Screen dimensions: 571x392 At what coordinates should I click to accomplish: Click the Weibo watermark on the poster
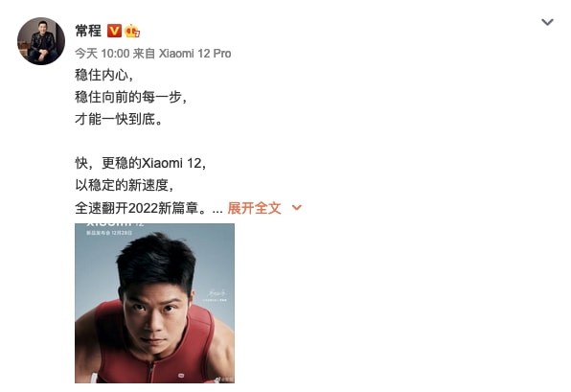click(x=225, y=380)
